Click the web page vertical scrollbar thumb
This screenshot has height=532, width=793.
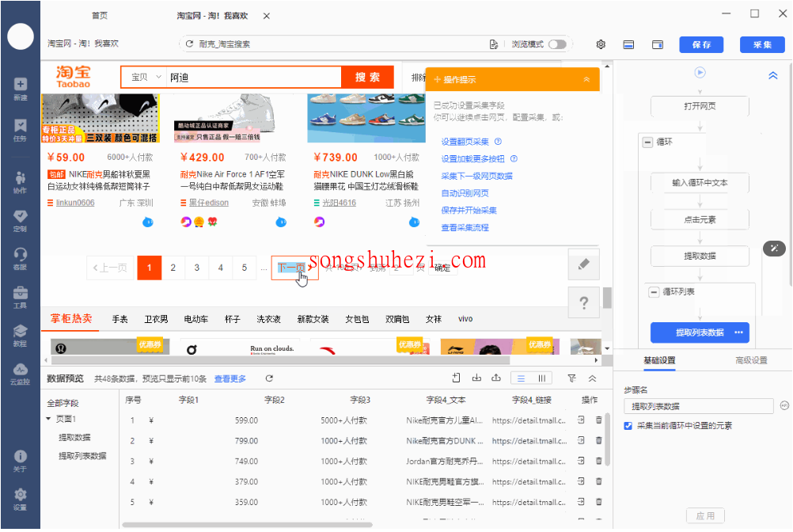tap(607, 298)
